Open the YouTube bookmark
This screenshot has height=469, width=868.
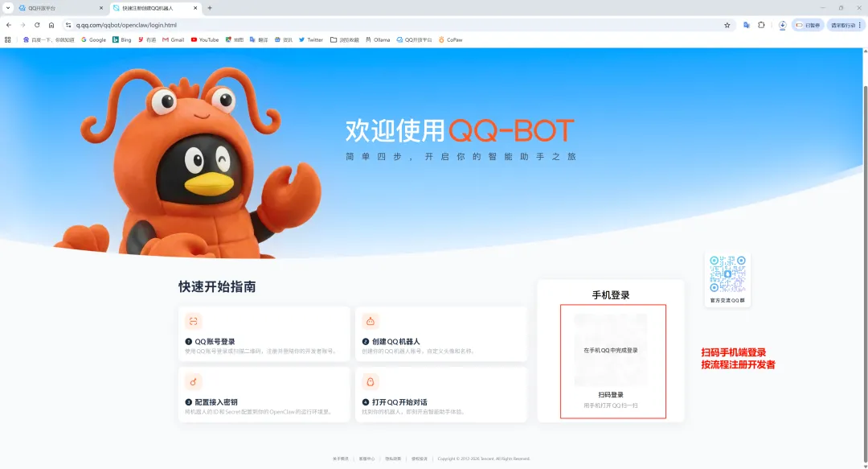tap(205, 40)
